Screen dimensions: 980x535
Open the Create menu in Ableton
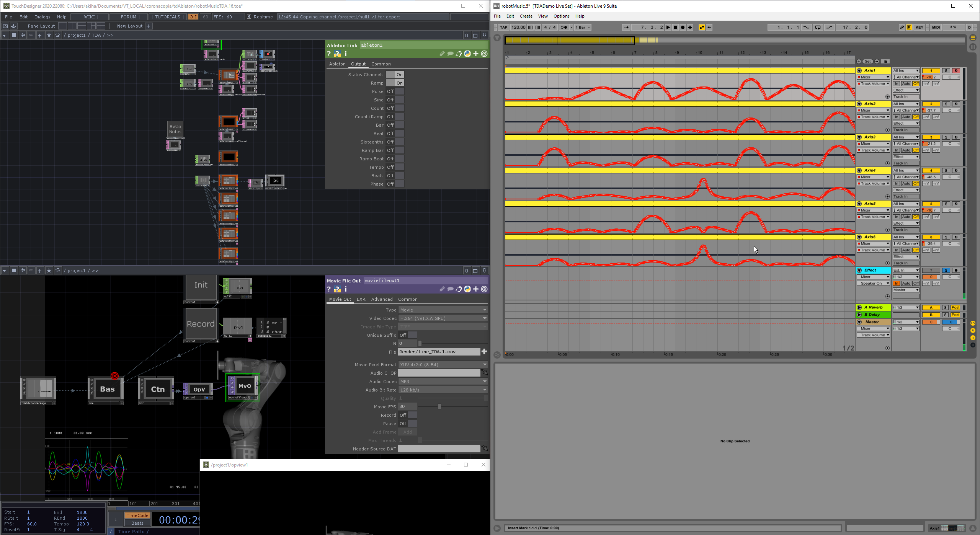click(x=526, y=16)
